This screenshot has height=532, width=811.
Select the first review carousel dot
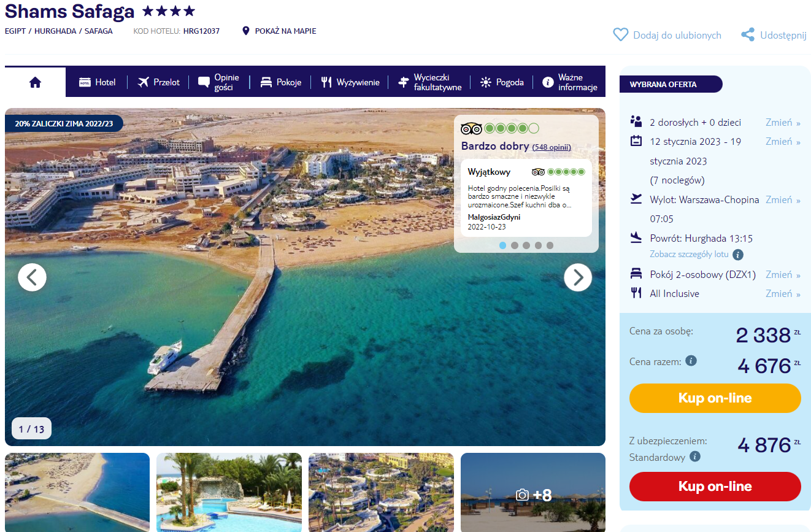[x=503, y=245]
